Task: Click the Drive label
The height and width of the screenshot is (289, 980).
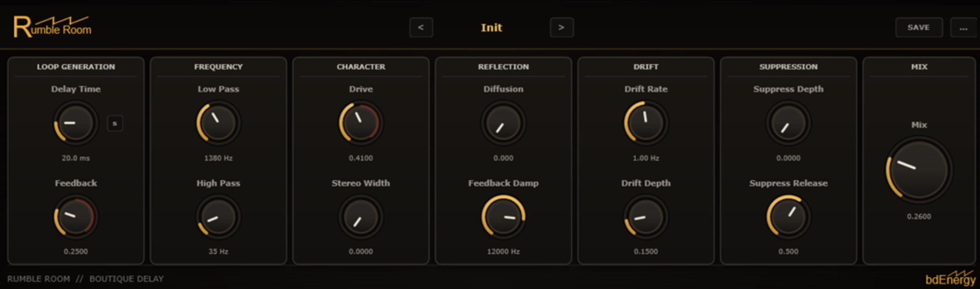Action: click(361, 89)
